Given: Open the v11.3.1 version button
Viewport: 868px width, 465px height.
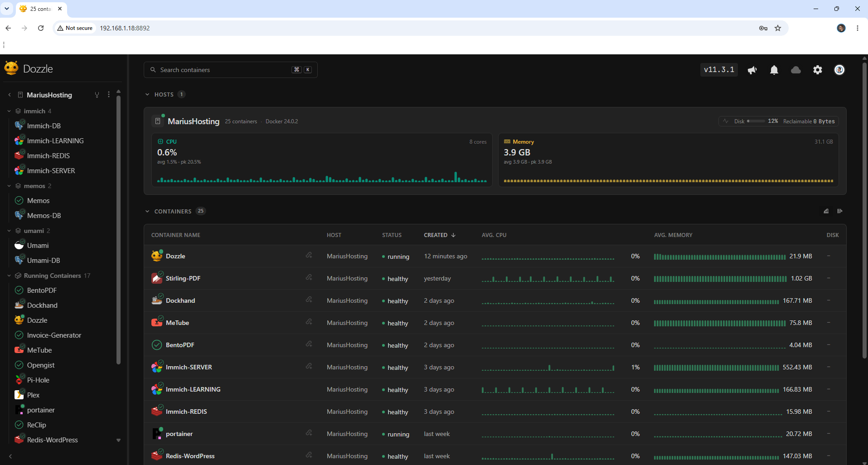Looking at the screenshot, I should [719, 70].
